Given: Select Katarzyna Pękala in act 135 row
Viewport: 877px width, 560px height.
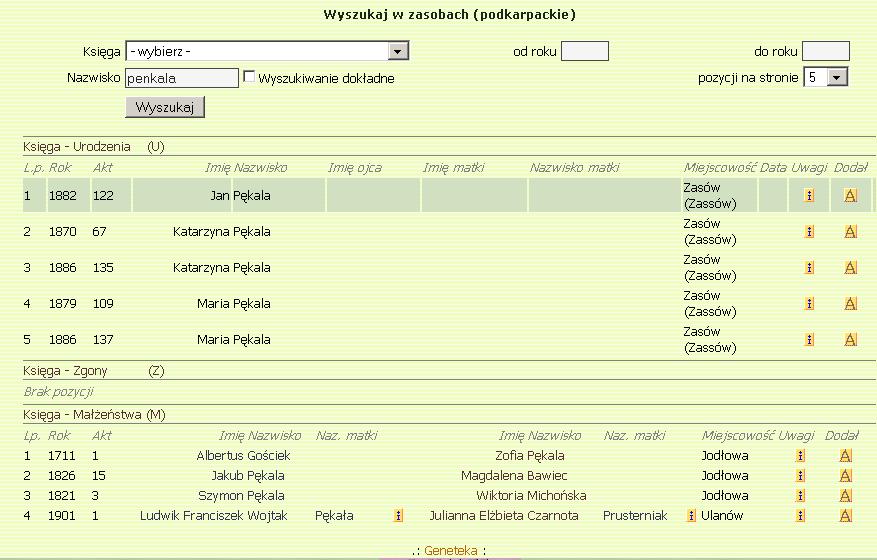Looking at the screenshot, I should 221,267.
